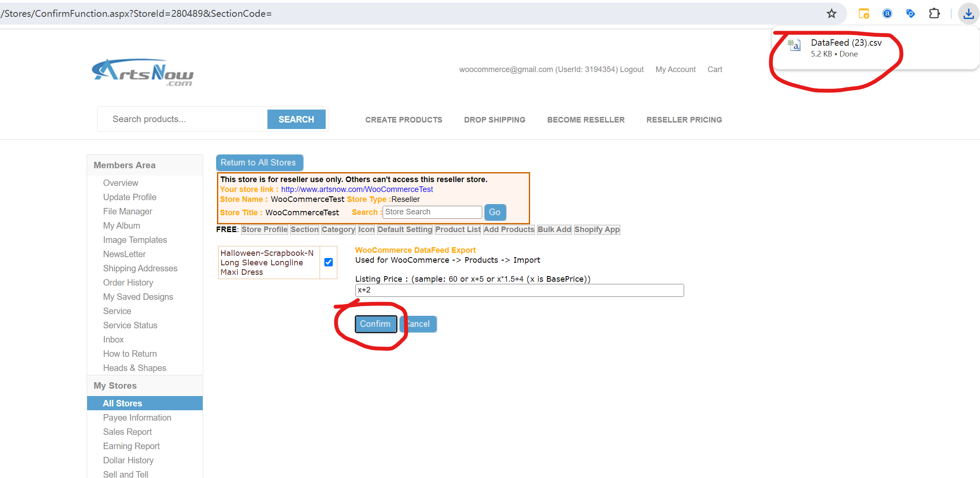Click the URL in the address bar
980x478 pixels.
click(x=136, y=14)
